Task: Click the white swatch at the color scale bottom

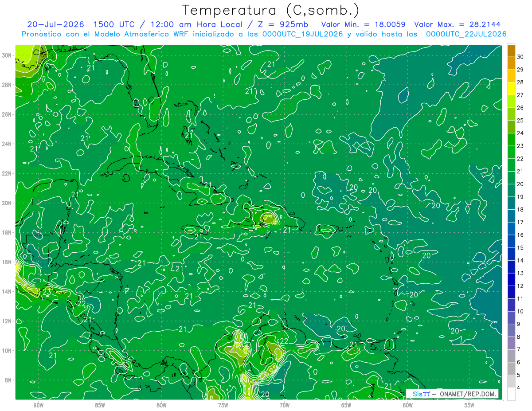Action: tap(511, 394)
